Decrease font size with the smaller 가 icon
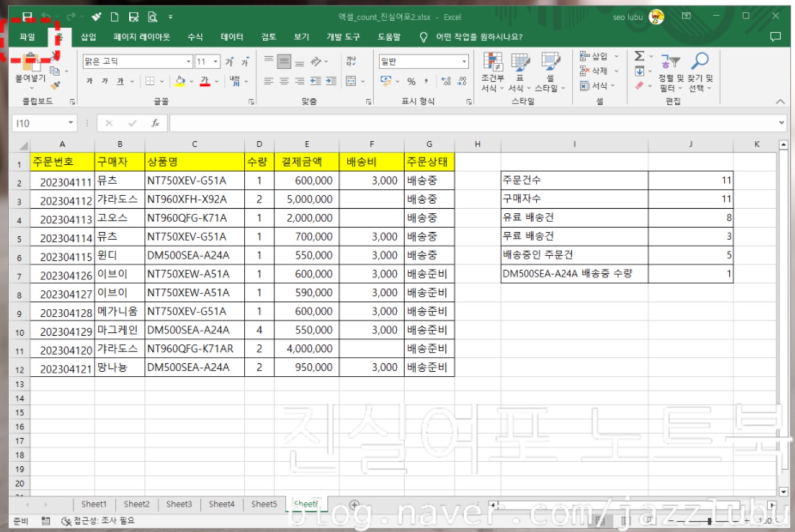 245,61
